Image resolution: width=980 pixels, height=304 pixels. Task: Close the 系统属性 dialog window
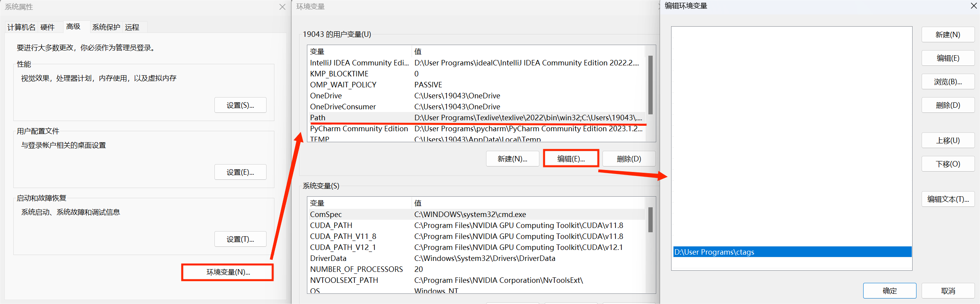coord(282,7)
